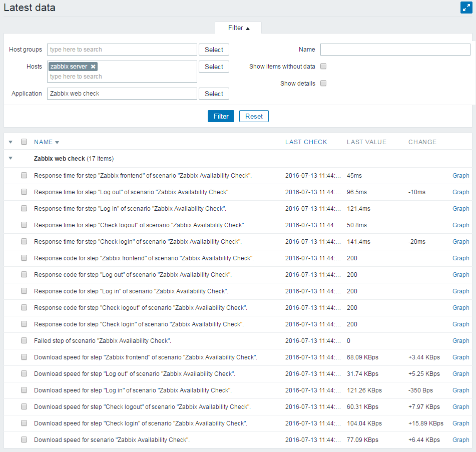Click Response code "Log out" item name
The image size is (476, 452).
pos(133,275)
